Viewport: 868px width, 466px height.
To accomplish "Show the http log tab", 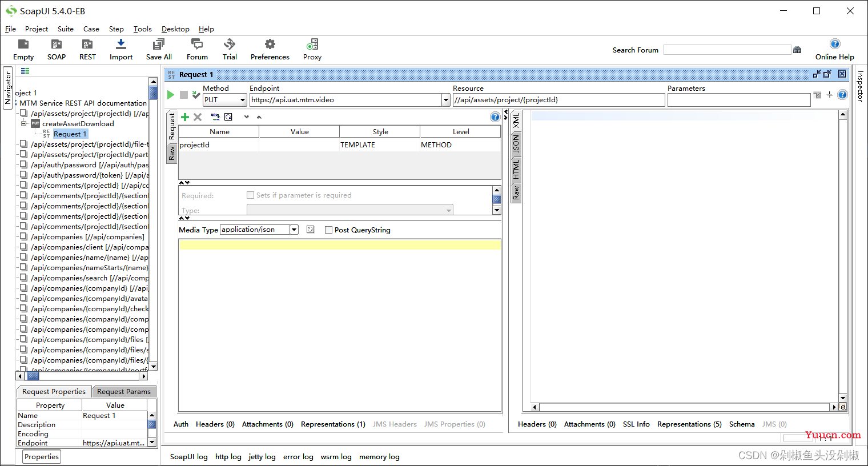I will pos(228,457).
